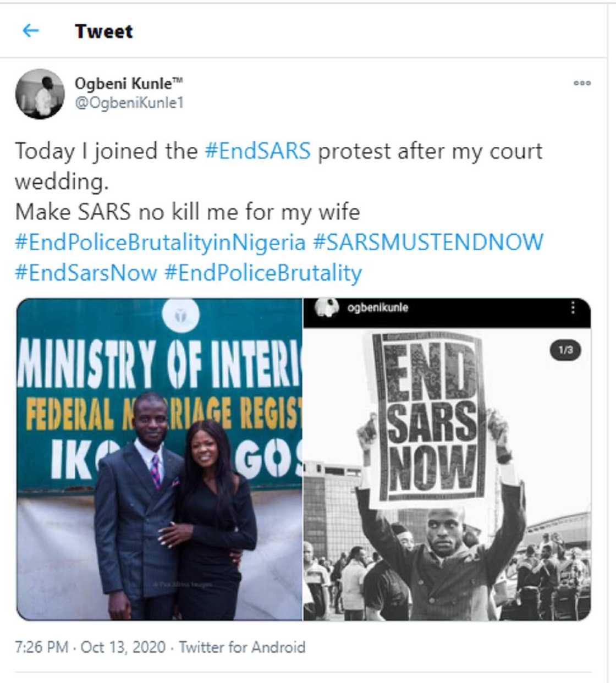Viewport: 616px width, 683px height.
Task: Click the Twitter for Android source link
Action: point(242,647)
